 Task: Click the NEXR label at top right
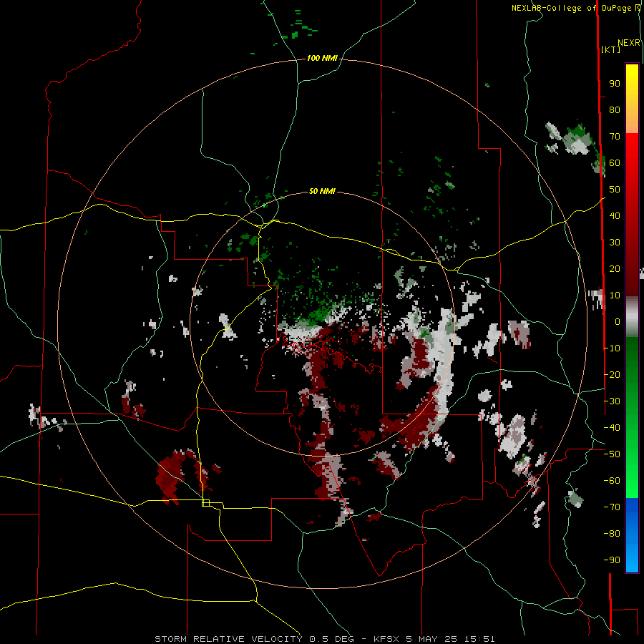[x=629, y=43]
